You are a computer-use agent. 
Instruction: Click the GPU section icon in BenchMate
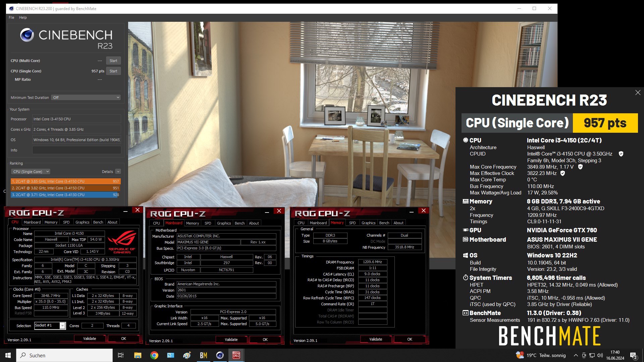466,230
